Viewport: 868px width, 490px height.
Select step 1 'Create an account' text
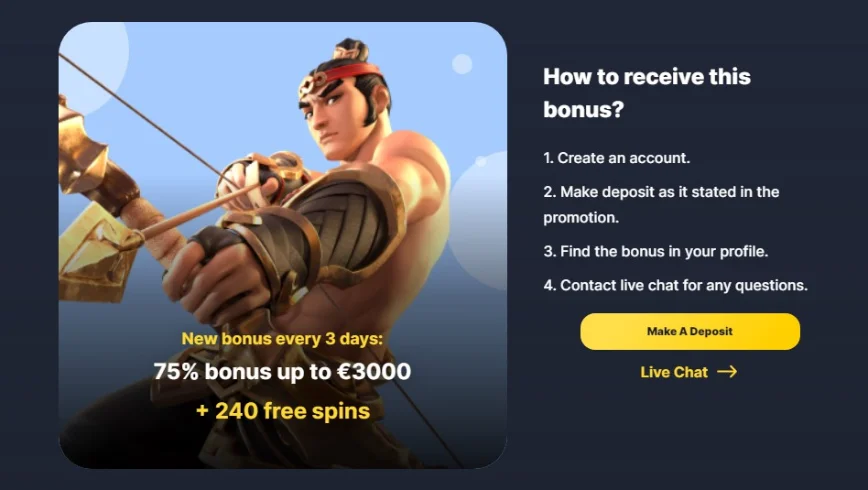coord(617,158)
